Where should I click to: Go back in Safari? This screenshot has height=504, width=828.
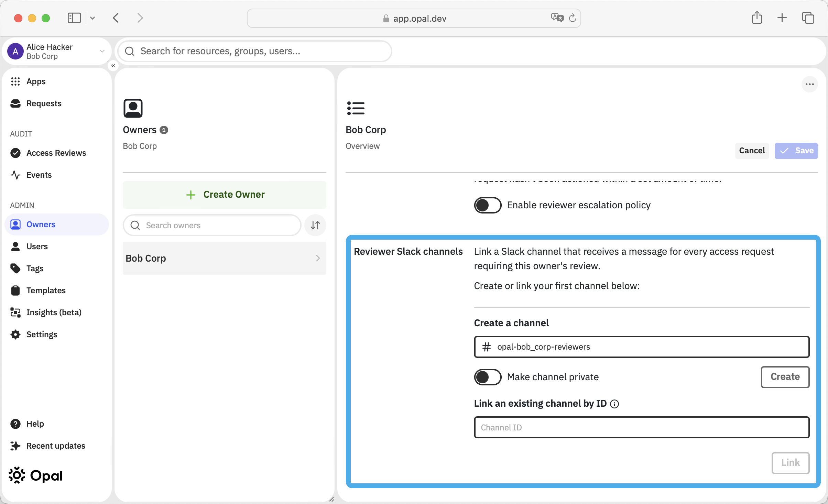coord(116,18)
